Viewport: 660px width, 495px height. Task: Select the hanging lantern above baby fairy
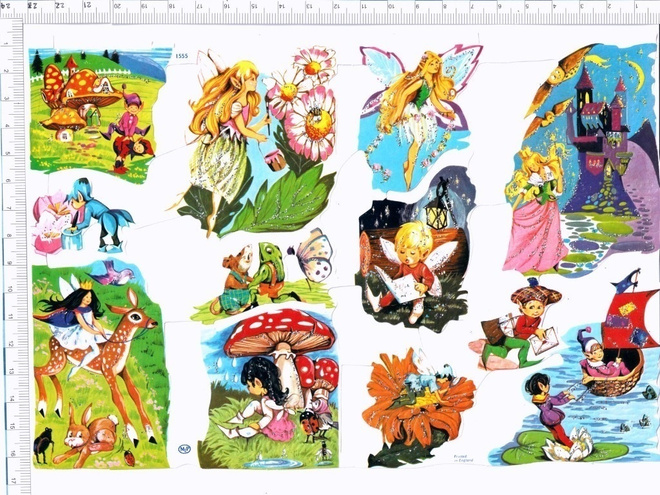tap(439, 205)
